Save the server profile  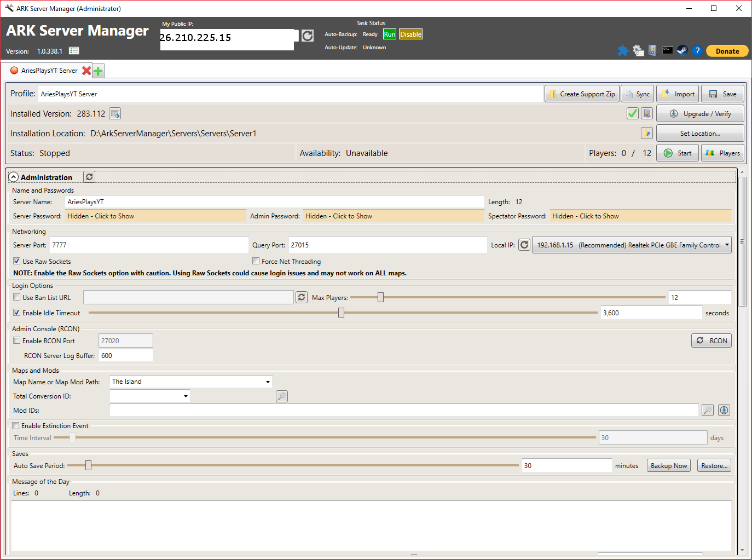pyautogui.click(x=723, y=94)
